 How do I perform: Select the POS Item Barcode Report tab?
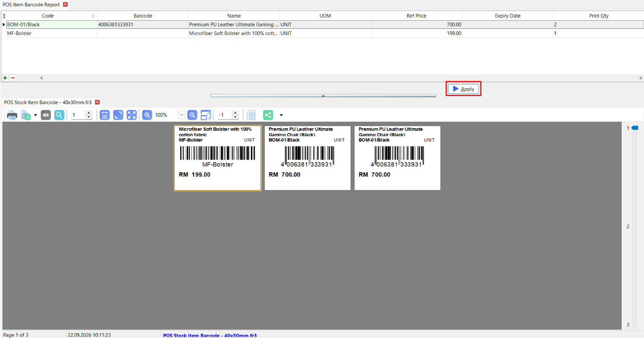click(x=31, y=5)
